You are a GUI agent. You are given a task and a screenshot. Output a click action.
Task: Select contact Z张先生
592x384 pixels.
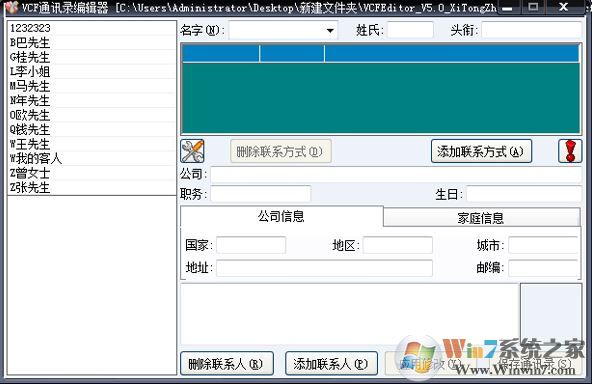[x=92, y=188]
